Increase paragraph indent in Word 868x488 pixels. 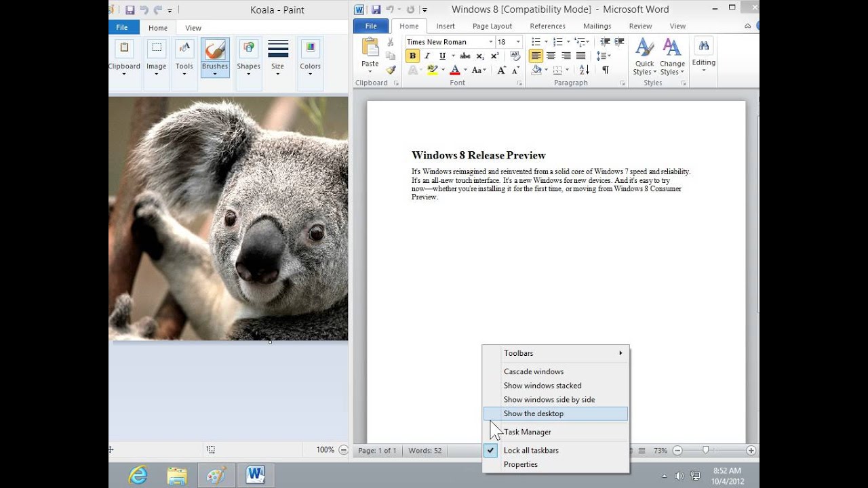618,42
